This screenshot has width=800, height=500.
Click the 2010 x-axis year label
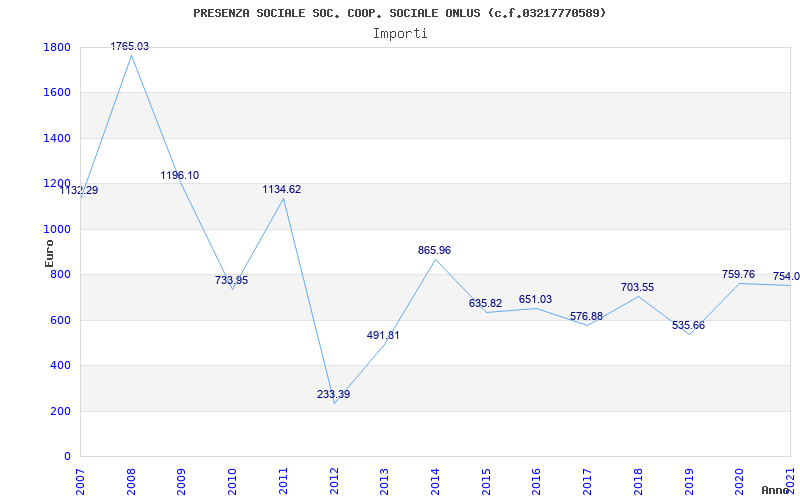[233, 482]
